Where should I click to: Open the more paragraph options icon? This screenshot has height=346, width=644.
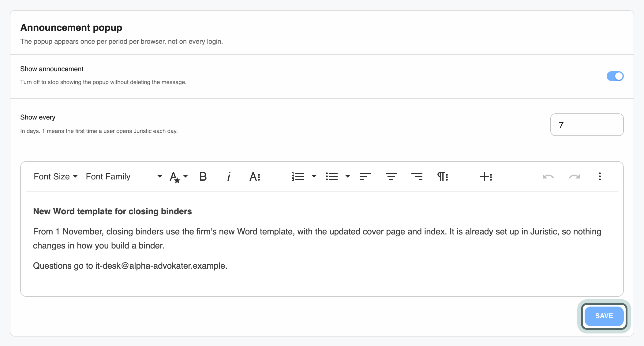[443, 176]
